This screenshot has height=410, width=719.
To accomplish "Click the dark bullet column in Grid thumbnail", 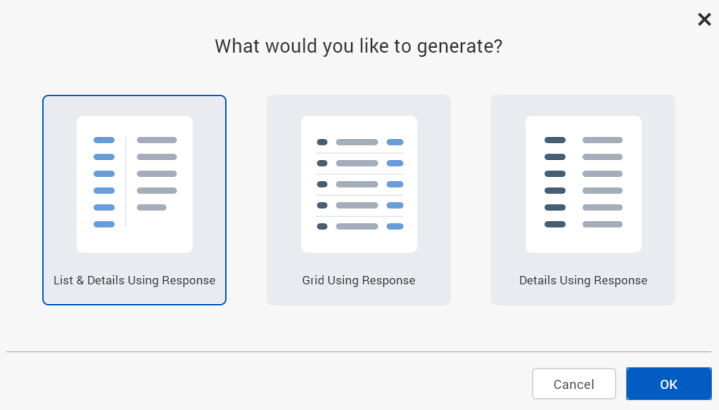I will click(322, 184).
